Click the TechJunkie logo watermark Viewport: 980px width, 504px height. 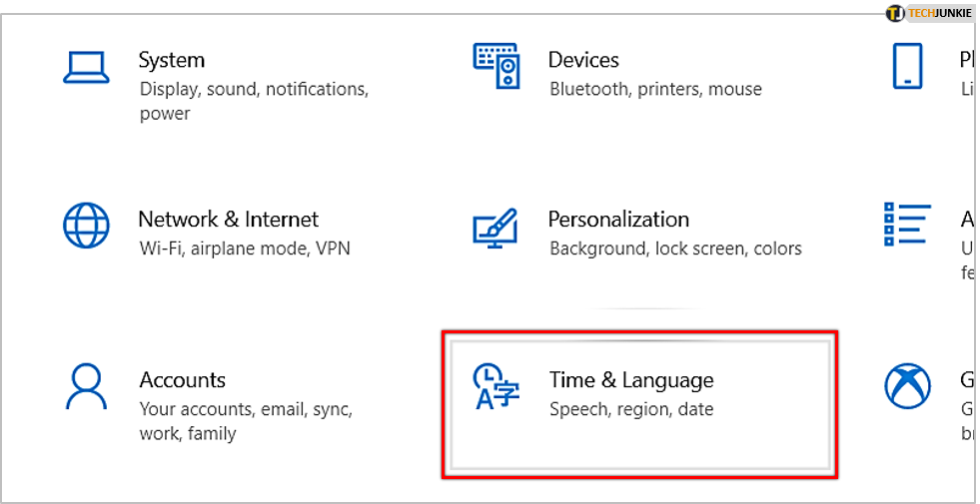pyautogui.click(x=929, y=13)
